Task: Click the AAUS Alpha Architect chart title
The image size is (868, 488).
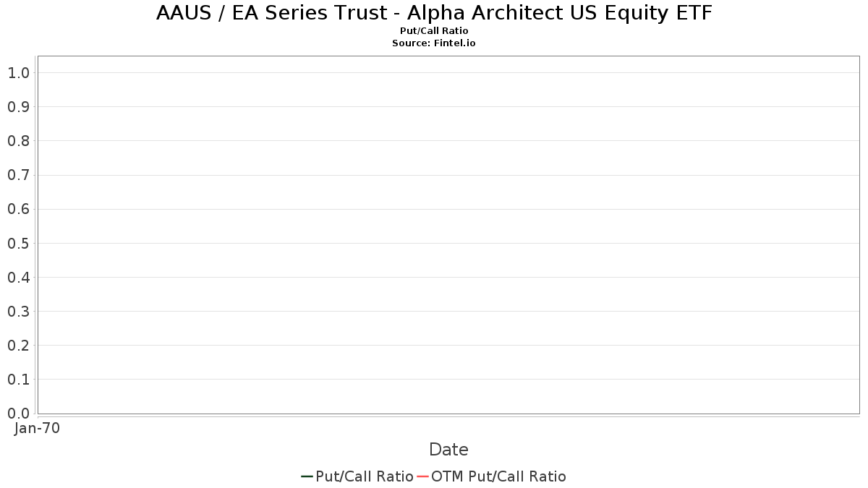Action: (x=434, y=13)
